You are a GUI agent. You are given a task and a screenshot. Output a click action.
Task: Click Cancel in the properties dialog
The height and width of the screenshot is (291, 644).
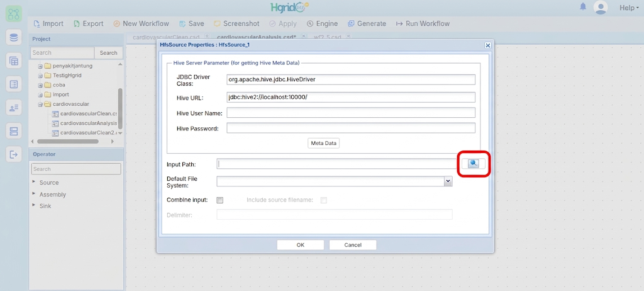click(353, 245)
